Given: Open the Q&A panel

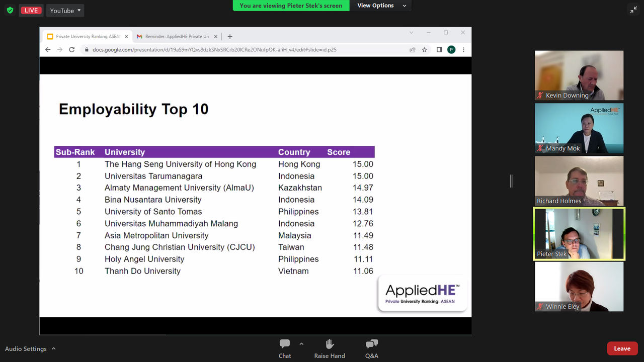Looking at the screenshot, I should point(372,348).
